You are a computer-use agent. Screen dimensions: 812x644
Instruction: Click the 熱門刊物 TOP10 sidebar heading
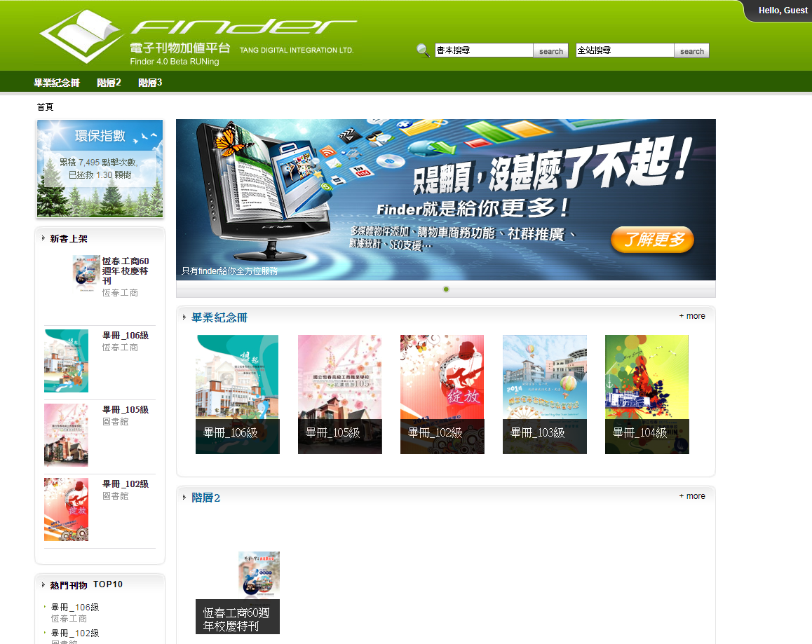click(x=86, y=584)
